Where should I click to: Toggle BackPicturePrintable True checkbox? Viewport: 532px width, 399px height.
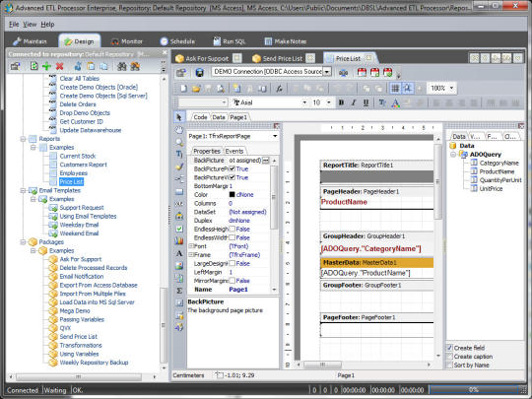pos(233,168)
